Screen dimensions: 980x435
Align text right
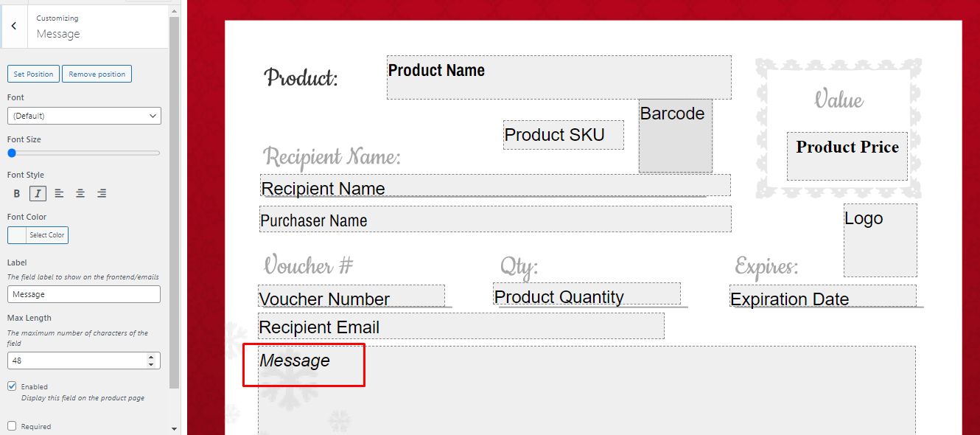pos(102,194)
